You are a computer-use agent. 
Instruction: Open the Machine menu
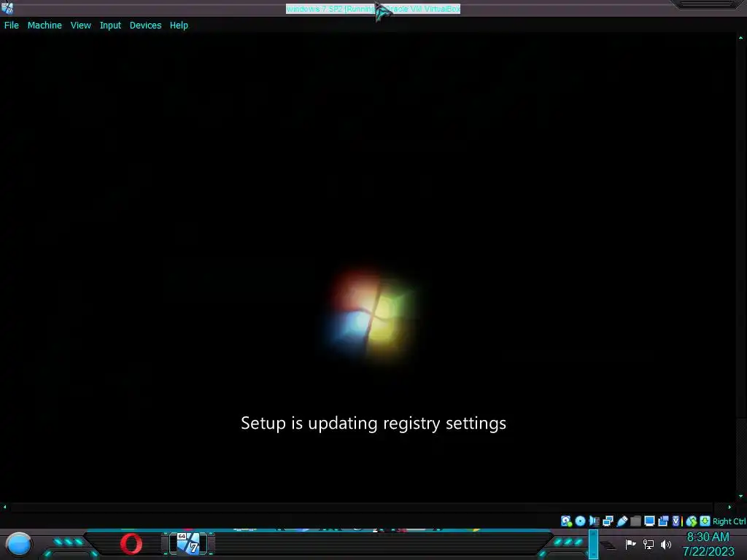point(44,26)
